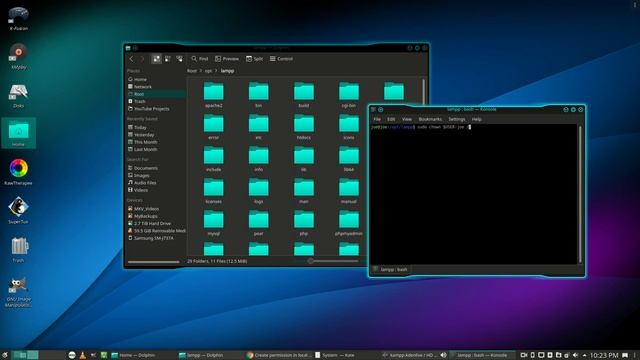Select the apache2 folder
640x360 pixels.
[213, 95]
